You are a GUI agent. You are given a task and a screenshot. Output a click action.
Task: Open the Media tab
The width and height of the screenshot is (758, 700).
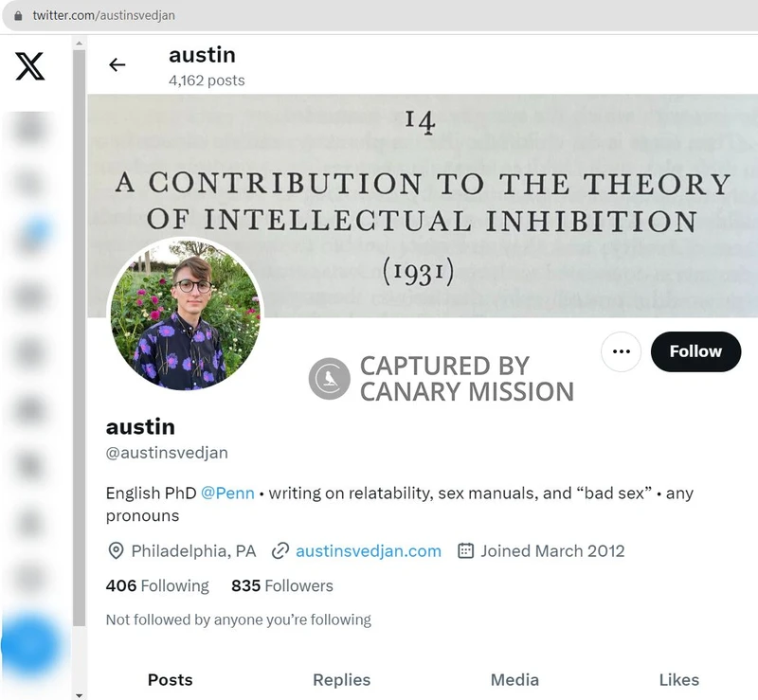click(514, 680)
